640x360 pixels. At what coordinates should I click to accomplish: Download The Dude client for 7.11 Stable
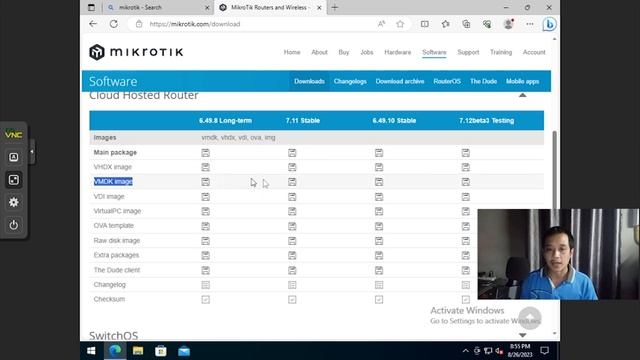(x=292, y=270)
